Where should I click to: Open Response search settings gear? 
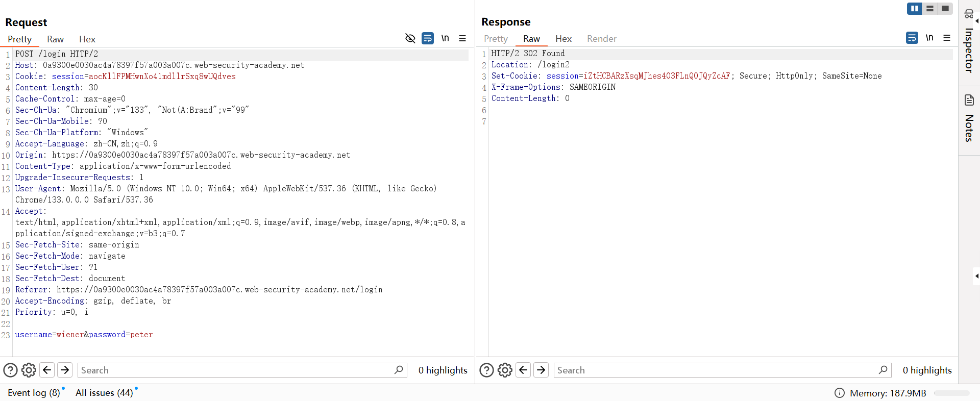tap(505, 370)
